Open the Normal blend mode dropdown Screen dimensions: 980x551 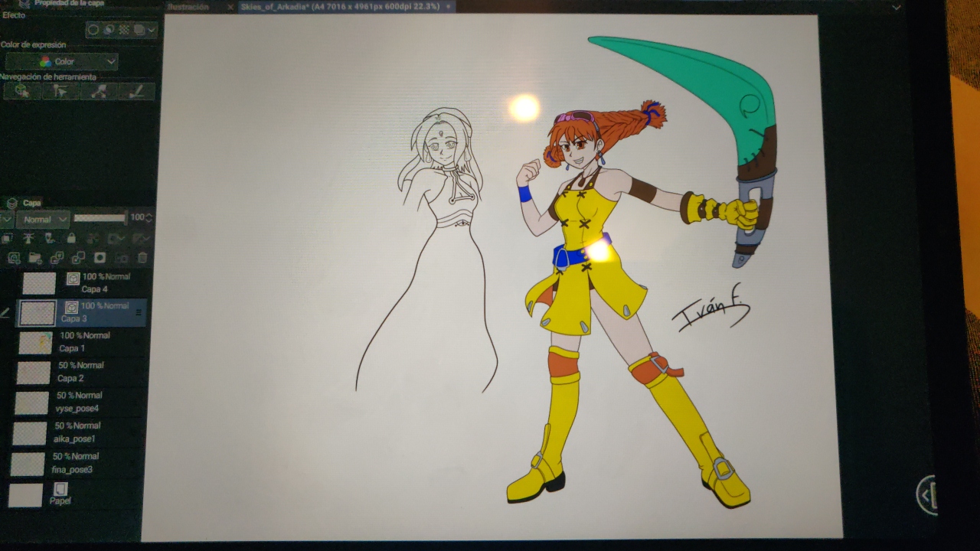click(42, 220)
